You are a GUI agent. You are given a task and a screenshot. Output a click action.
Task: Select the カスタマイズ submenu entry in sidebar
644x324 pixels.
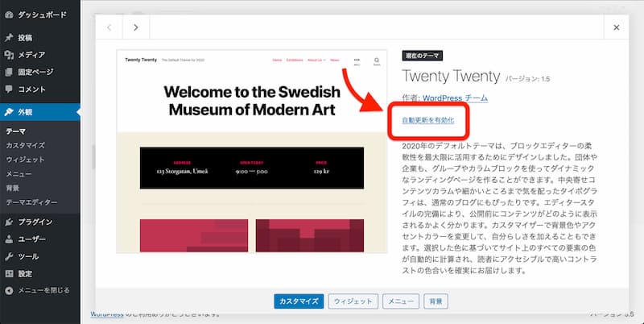(x=25, y=145)
